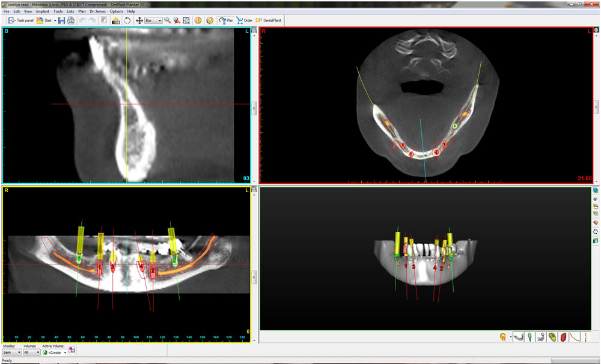
Task: Click the Print icon in toolbar
Action: click(71, 20)
